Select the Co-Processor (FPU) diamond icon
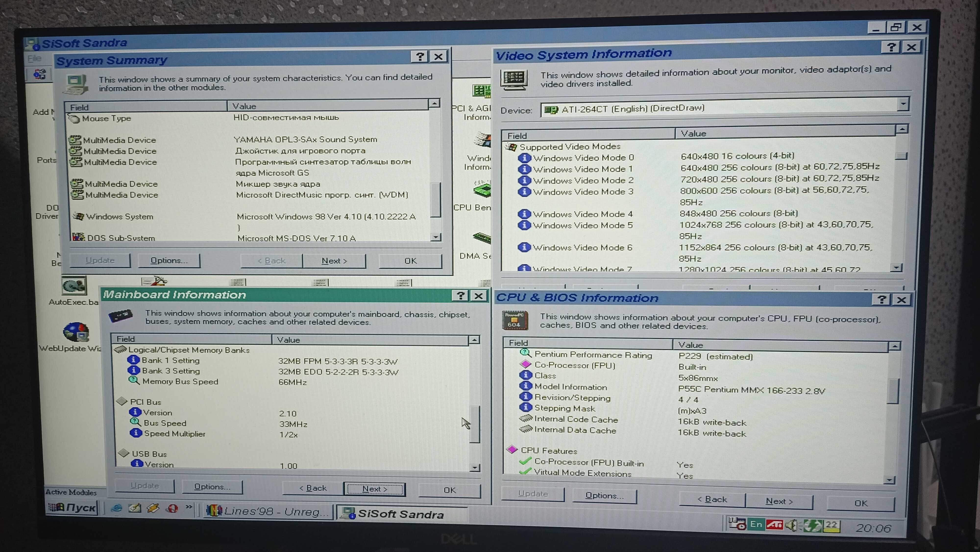The height and width of the screenshot is (552, 980). pyautogui.click(x=525, y=364)
